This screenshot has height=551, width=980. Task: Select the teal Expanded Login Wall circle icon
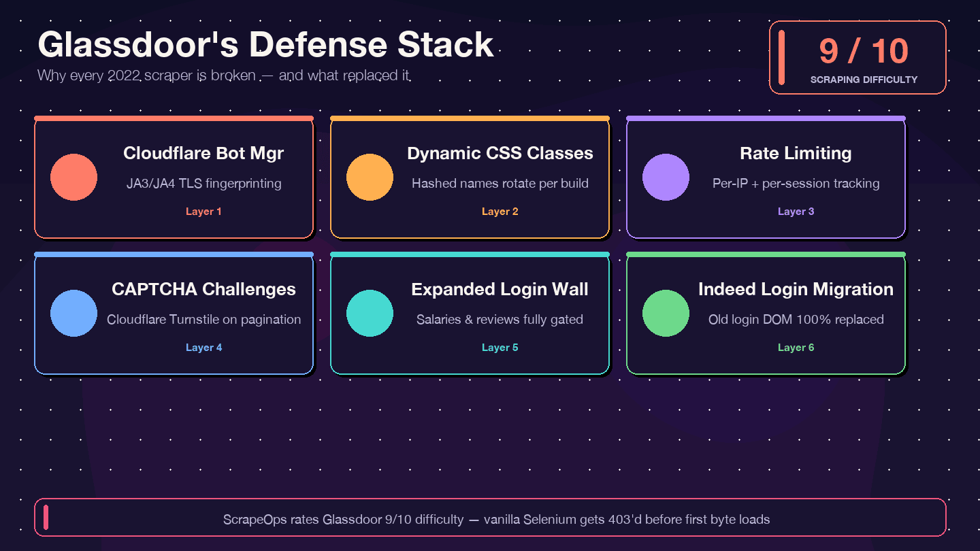coord(370,313)
